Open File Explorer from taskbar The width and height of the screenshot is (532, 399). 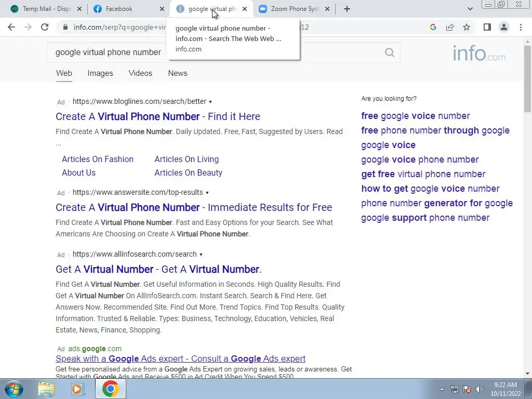point(46,389)
